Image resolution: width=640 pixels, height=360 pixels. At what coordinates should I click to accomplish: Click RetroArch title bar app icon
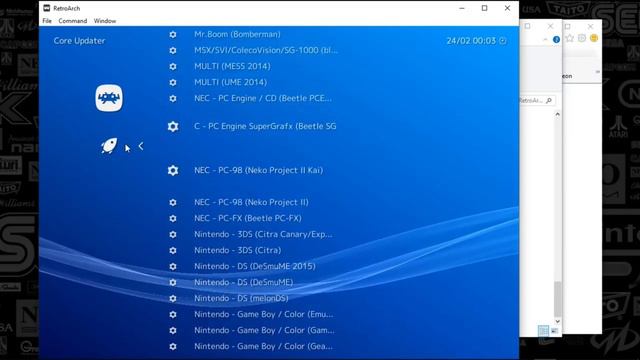tap(47, 8)
